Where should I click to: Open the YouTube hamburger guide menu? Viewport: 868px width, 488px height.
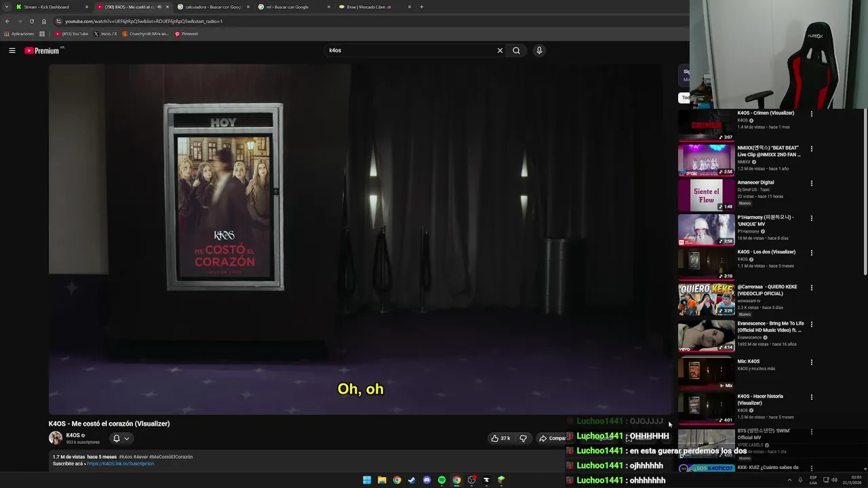pos(12,50)
